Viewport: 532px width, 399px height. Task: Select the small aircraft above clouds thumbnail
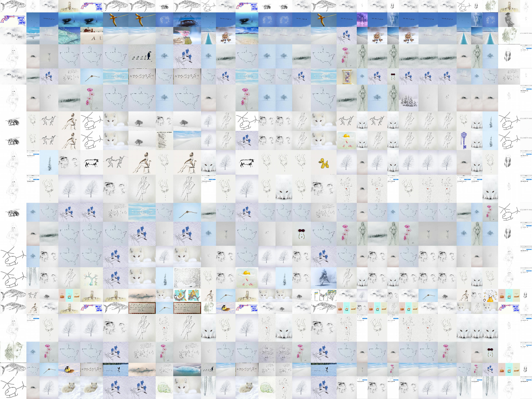point(33,36)
